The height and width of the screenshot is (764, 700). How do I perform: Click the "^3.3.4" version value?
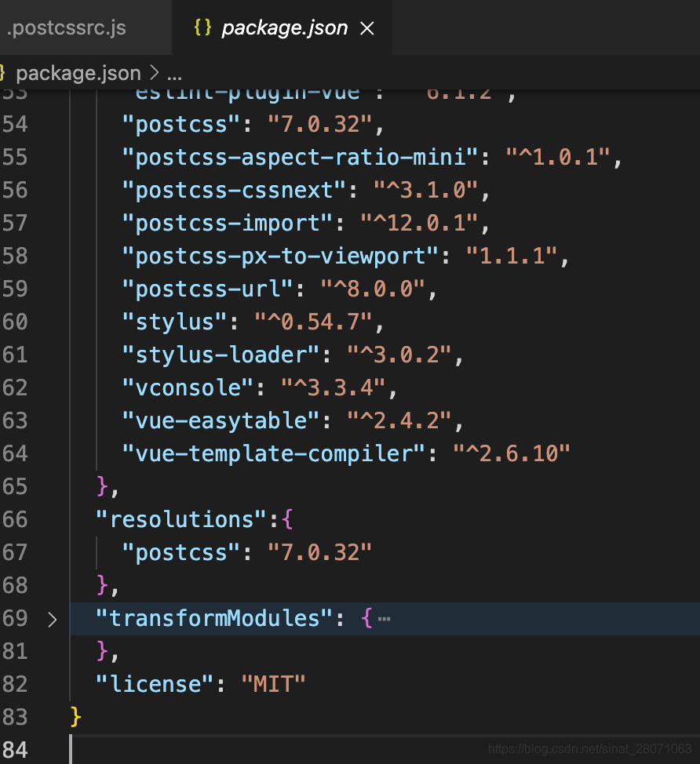(333, 387)
